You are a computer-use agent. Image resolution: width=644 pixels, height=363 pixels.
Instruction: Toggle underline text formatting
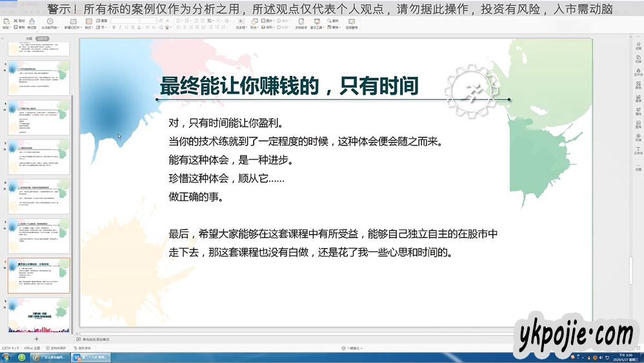pyautogui.click(x=126, y=28)
